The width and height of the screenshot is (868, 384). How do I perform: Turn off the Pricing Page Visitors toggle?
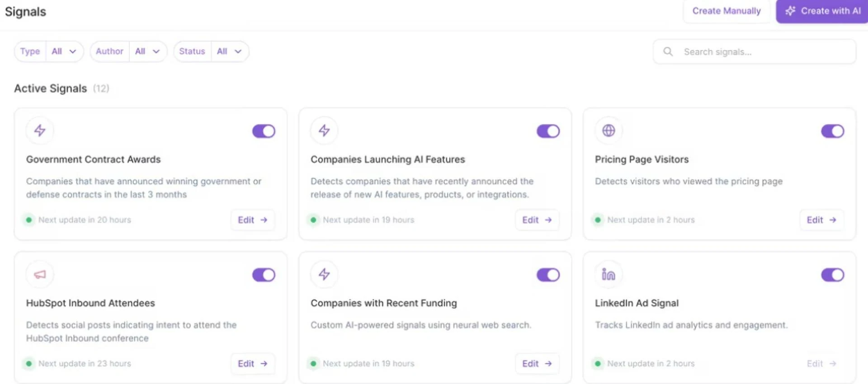[832, 131]
